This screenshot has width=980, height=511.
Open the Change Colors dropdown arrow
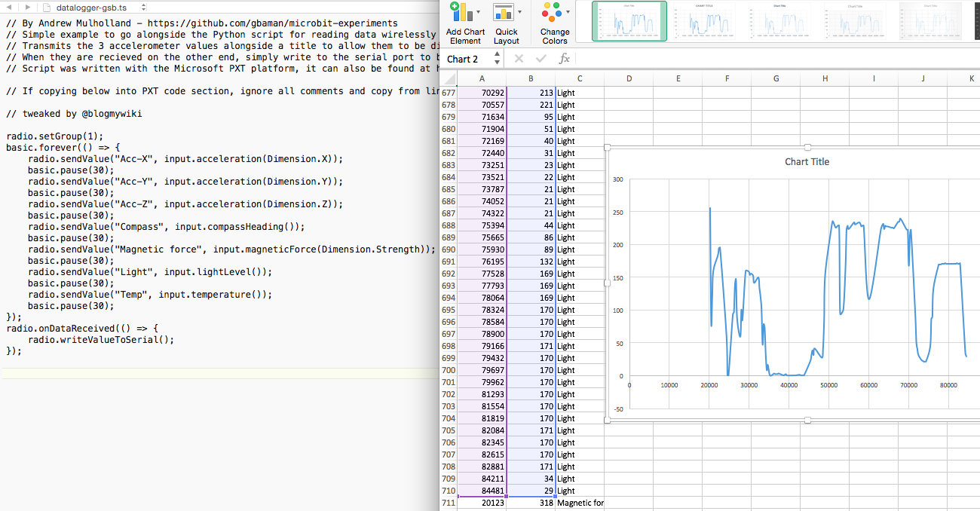pyautogui.click(x=568, y=12)
